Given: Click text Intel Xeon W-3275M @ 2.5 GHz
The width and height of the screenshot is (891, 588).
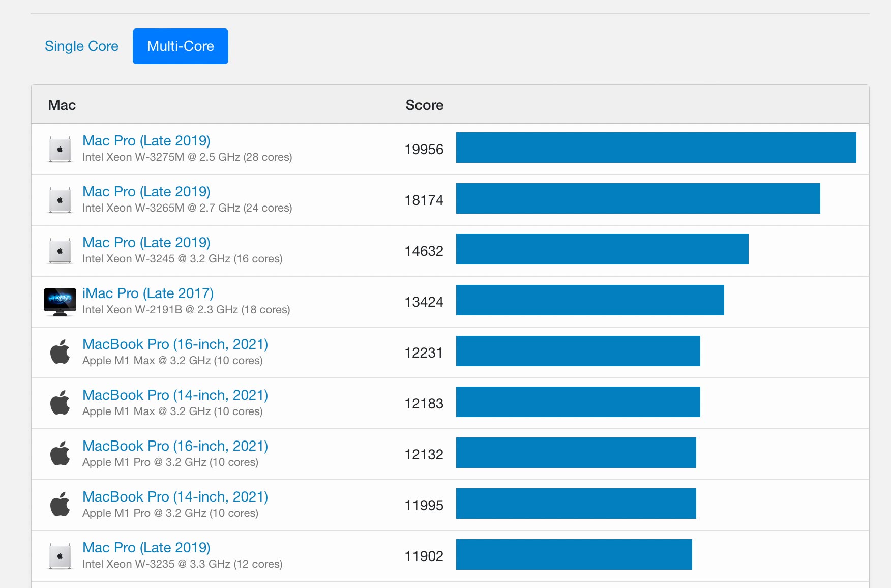Looking at the screenshot, I should click(x=161, y=157).
